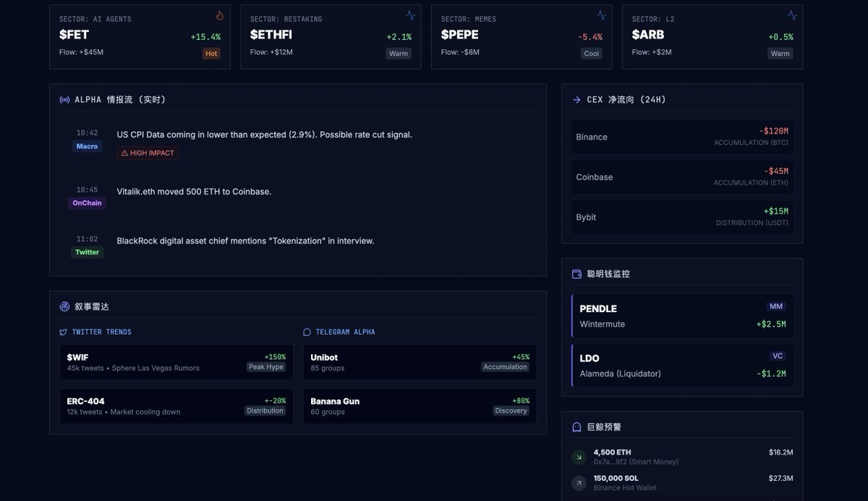Click the +$15M Bybit flow value
The image size is (868, 501).
pos(775,211)
